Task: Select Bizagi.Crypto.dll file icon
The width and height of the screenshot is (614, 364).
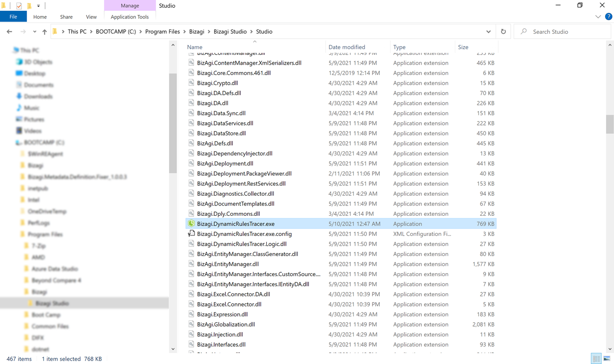Action: tap(192, 83)
